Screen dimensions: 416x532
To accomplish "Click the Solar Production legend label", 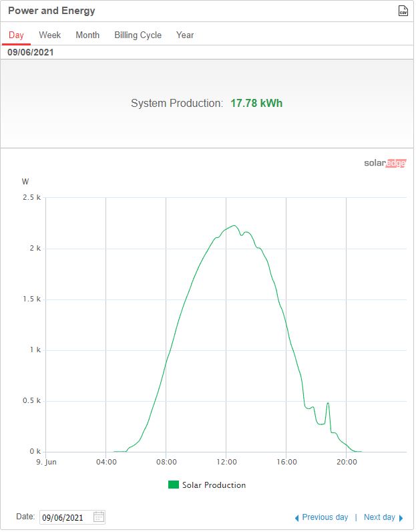I will [x=215, y=487].
